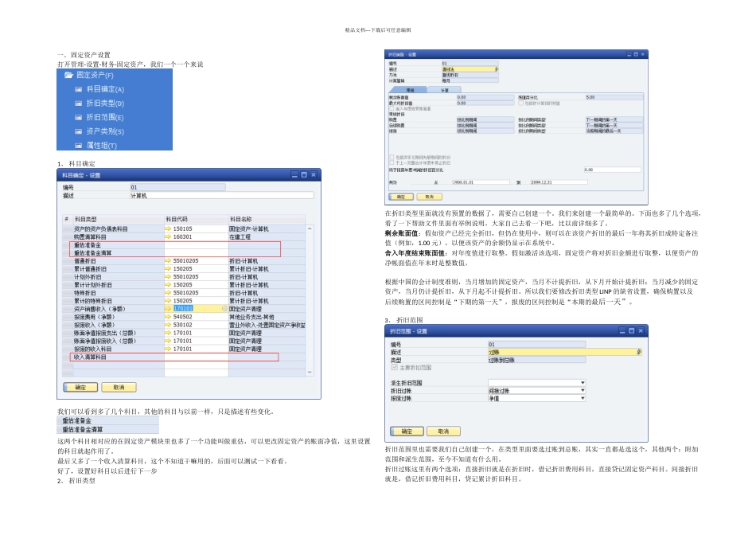Click scroll-up arrow of 科目确定 account table
The height and width of the screenshot is (535, 756).
pos(310,228)
